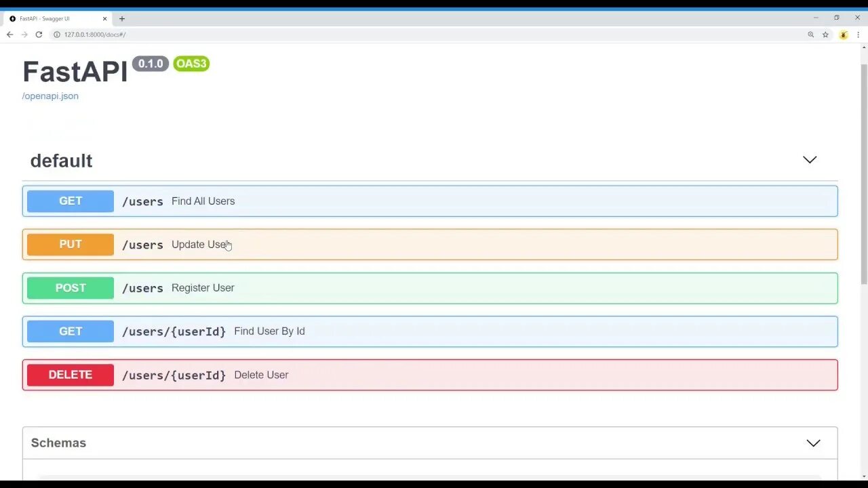Expand DELETE /users/{userId} Delete User operation
This screenshot has width=868, height=488.
430,375
